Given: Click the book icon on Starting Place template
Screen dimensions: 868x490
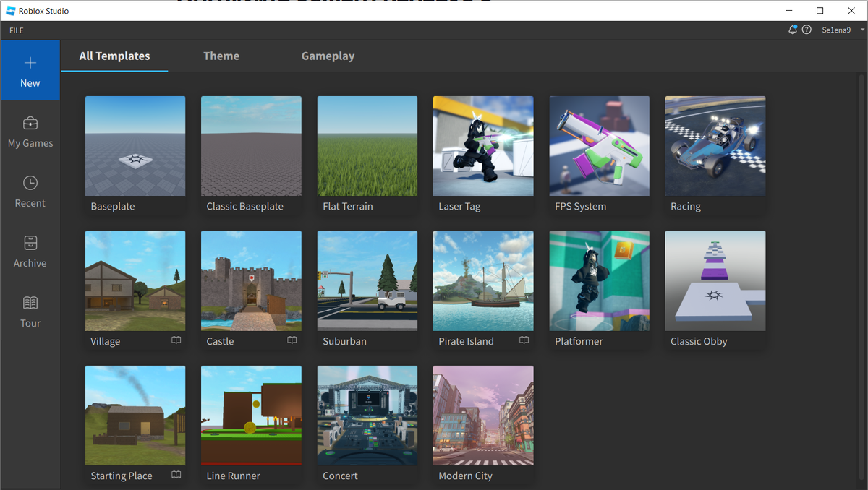Looking at the screenshot, I should click(176, 475).
